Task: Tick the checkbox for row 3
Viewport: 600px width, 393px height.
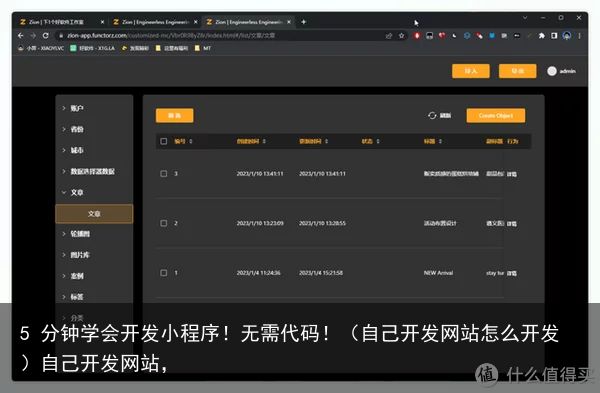Action: (164, 174)
